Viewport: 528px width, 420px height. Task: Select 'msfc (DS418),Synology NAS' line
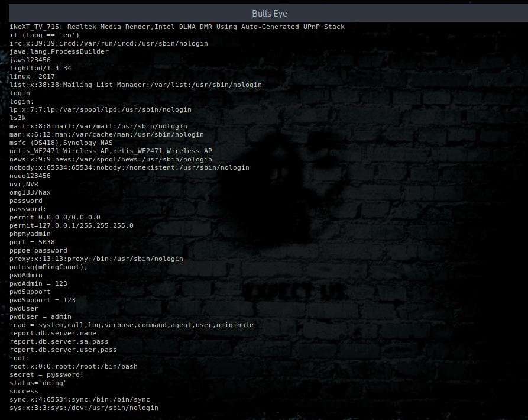pyautogui.click(x=61, y=143)
